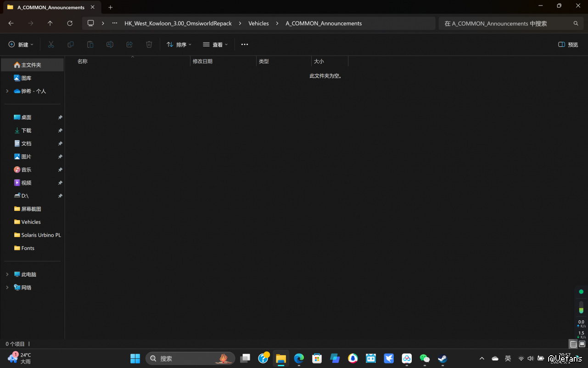Open a new tab with plus button
Viewport: 588px width, 368px height.
pyautogui.click(x=110, y=7)
